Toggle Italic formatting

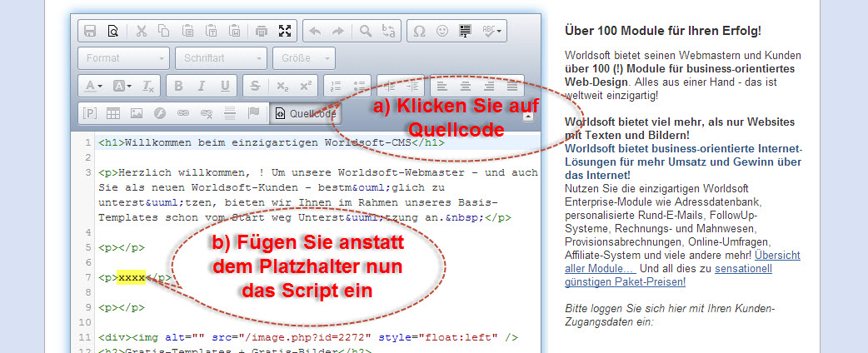point(202,86)
